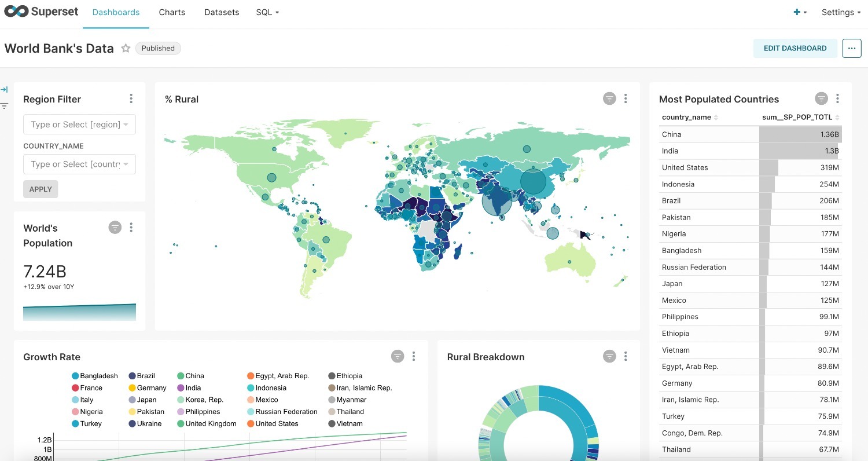Image resolution: width=868 pixels, height=461 pixels.
Task: Open the dashboard ellipsis actions menu
Action: click(851, 48)
